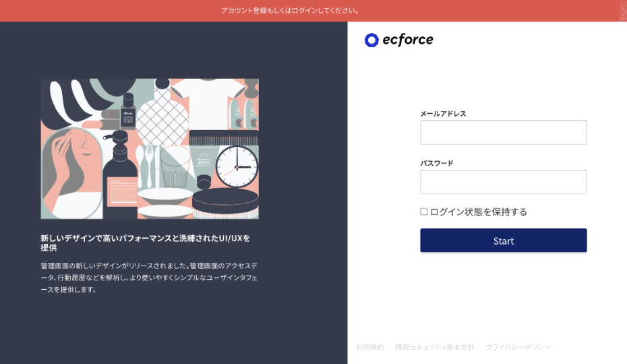The image size is (627, 364).
Task: Click the 新しいデザインで高いパフォーマンス headline
Action: (x=145, y=243)
